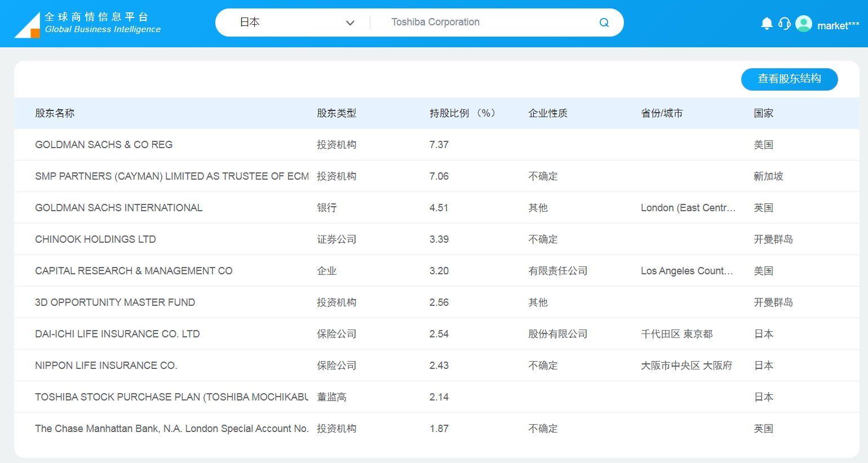Open customer support headset icon

pos(784,24)
